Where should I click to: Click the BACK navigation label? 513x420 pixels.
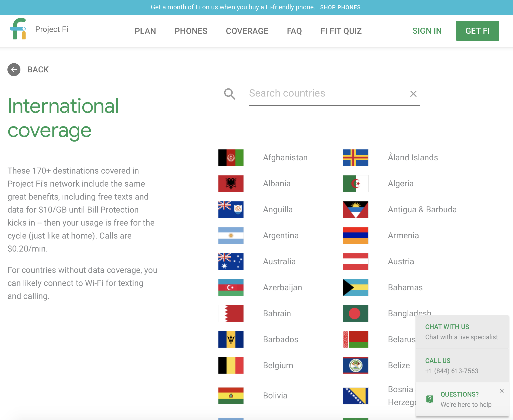coord(38,69)
